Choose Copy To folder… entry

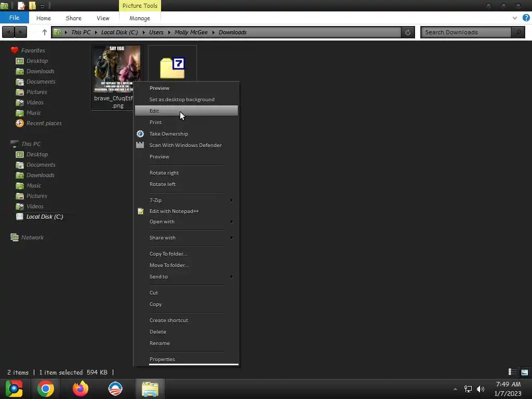coord(168,254)
